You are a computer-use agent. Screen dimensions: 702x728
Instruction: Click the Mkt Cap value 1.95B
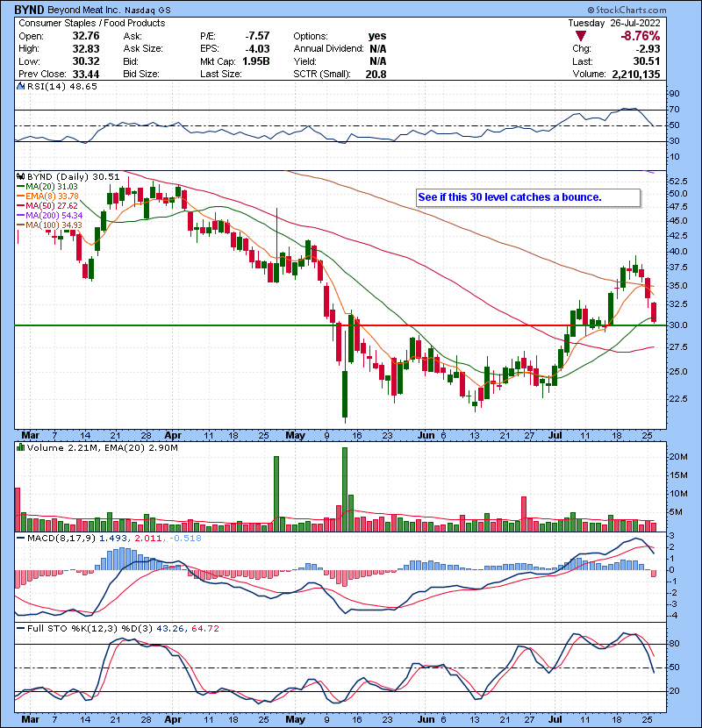tap(256, 61)
